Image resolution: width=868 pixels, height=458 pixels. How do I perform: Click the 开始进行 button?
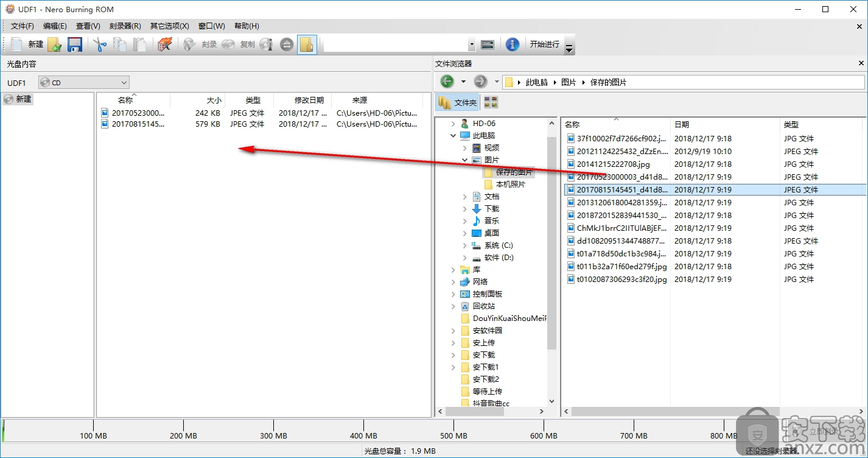[x=544, y=44]
